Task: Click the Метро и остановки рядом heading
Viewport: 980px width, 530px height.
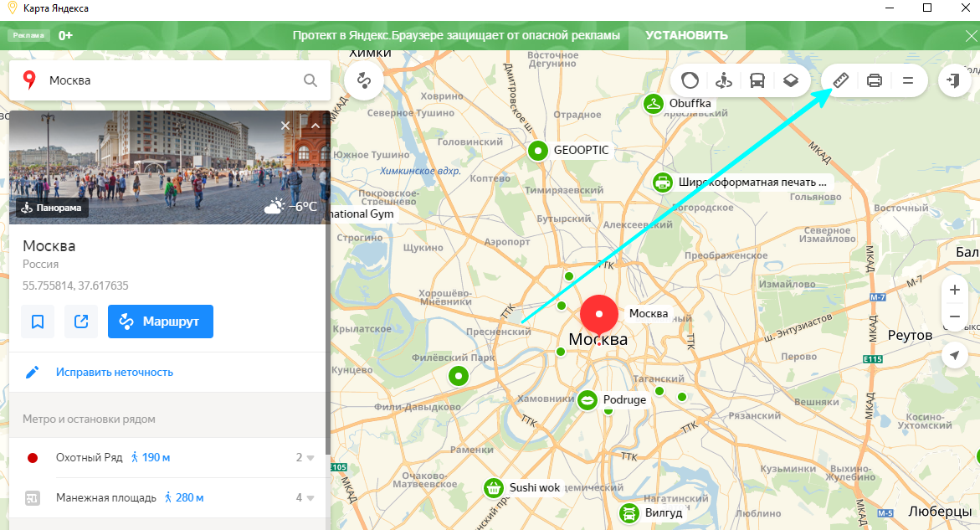Action: pos(89,419)
